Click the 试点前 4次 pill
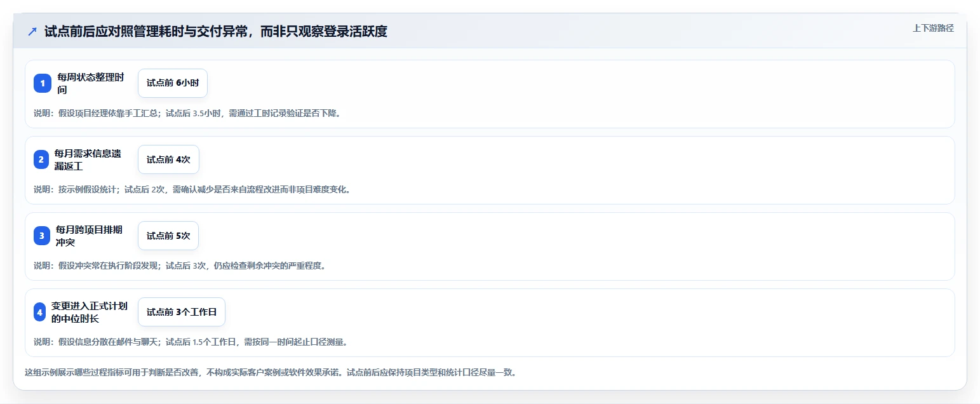The width and height of the screenshot is (980, 404). (168, 159)
